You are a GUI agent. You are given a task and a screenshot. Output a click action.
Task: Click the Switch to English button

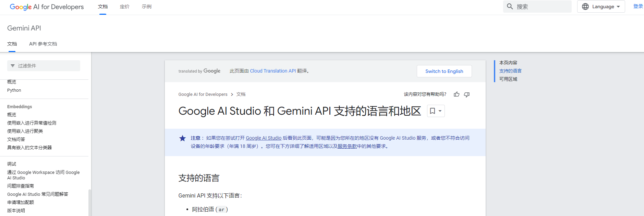[x=444, y=71]
